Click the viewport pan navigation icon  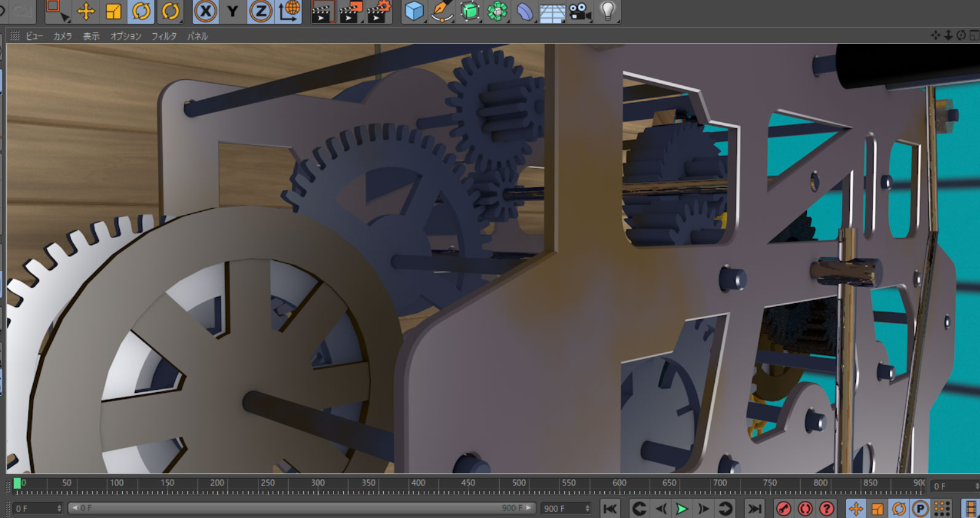(x=935, y=36)
